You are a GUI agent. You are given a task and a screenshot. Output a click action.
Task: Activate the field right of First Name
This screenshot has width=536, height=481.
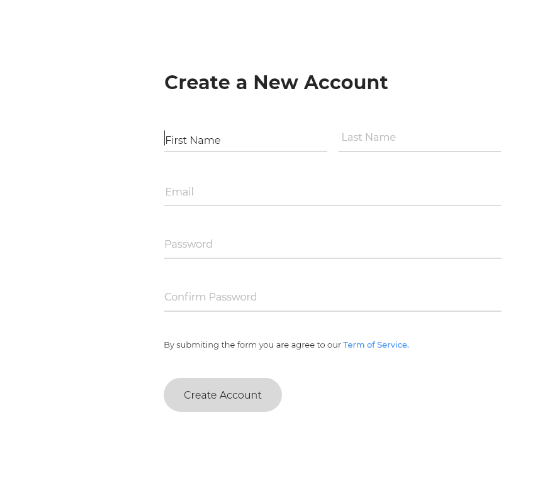[x=419, y=139]
